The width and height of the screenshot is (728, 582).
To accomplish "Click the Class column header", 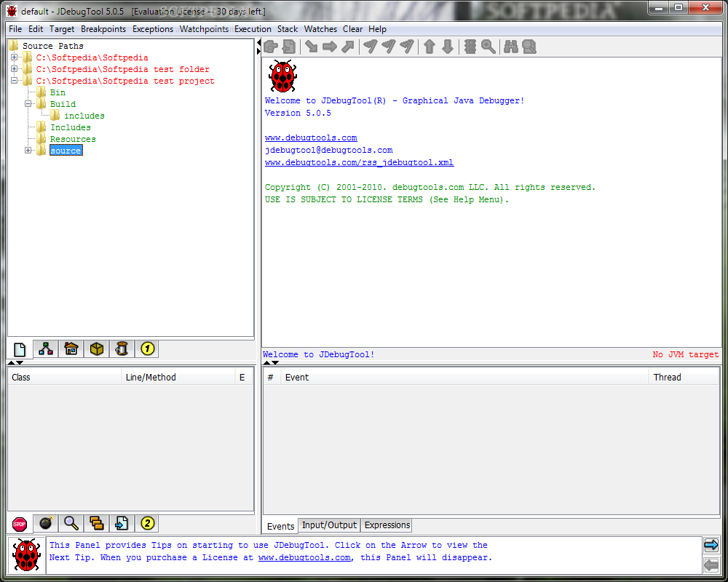I will pyautogui.click(x=65, y=378).
